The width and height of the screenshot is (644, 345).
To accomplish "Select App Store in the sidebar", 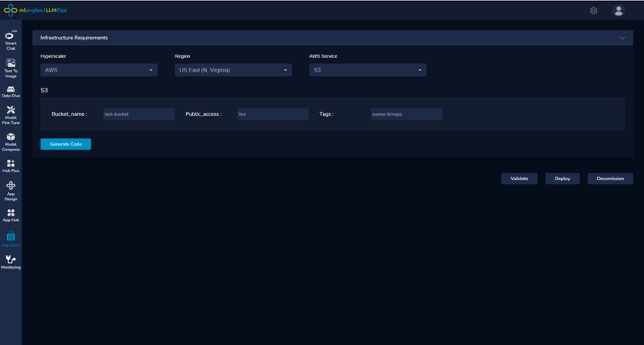I will coord(10,239).
